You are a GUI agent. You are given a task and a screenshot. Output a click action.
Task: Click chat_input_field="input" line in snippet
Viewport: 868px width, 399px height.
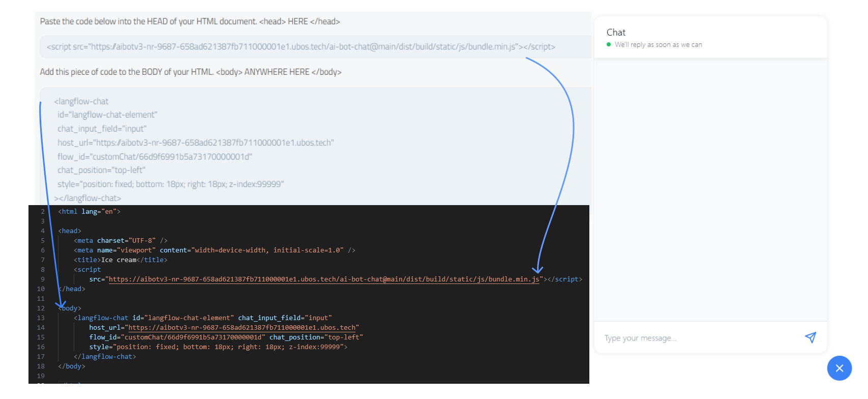102,129
